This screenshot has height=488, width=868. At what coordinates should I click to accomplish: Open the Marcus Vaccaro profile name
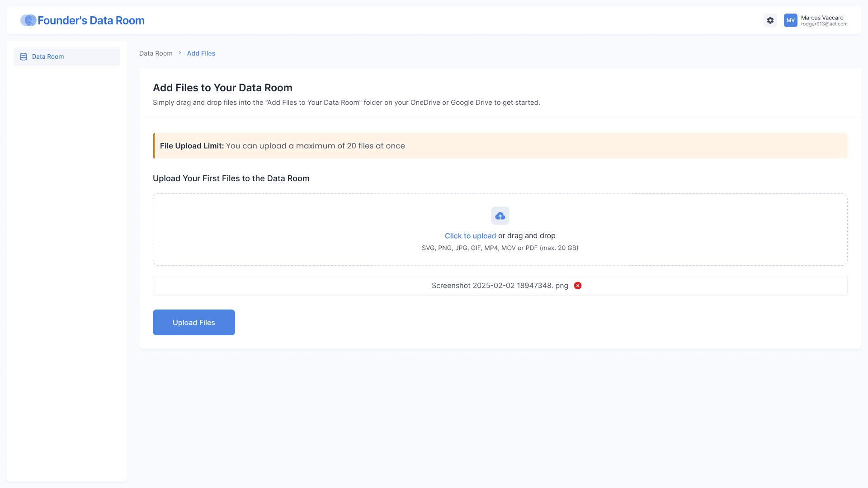click(x=822, y=18)
